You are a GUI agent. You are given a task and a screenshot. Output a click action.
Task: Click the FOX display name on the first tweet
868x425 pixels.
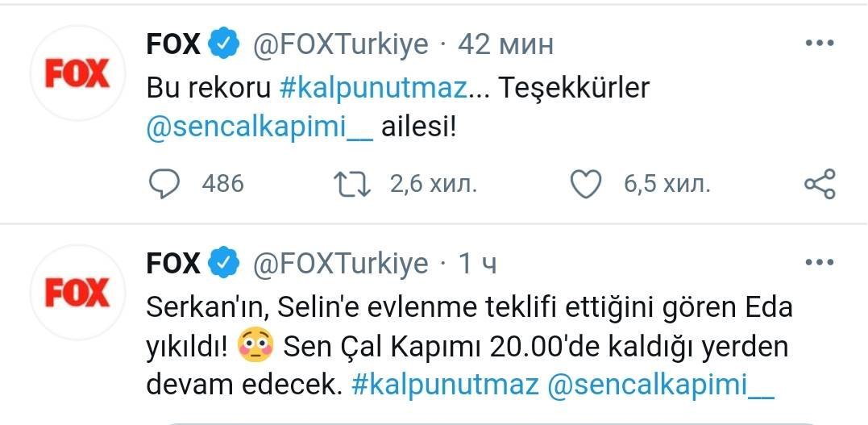click(x=173, y=45)
